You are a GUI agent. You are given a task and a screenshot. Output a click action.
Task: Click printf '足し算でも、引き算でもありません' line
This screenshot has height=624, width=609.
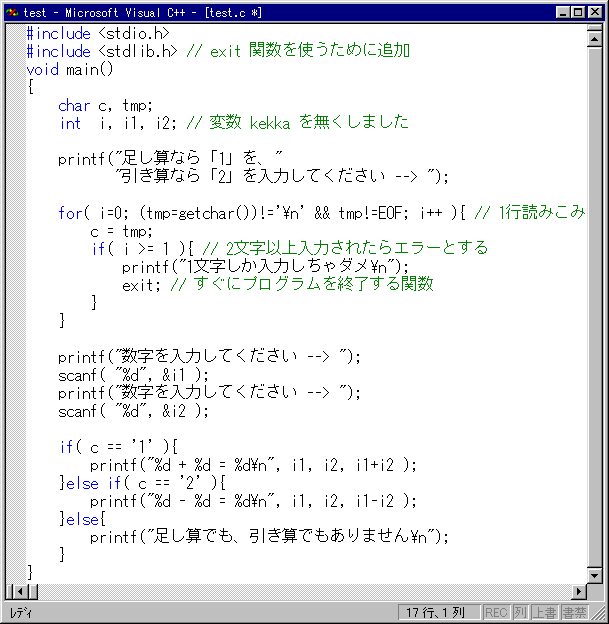269,537
